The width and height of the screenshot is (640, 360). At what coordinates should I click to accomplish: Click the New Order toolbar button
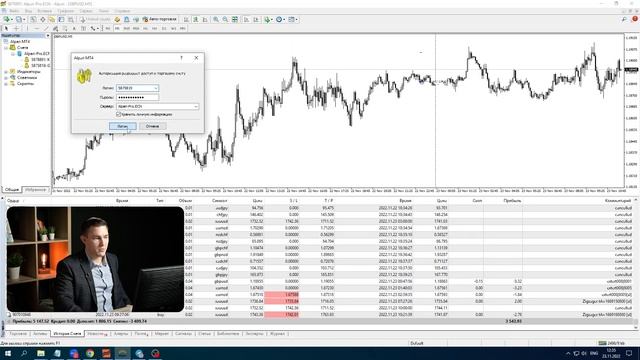[95, 19]
